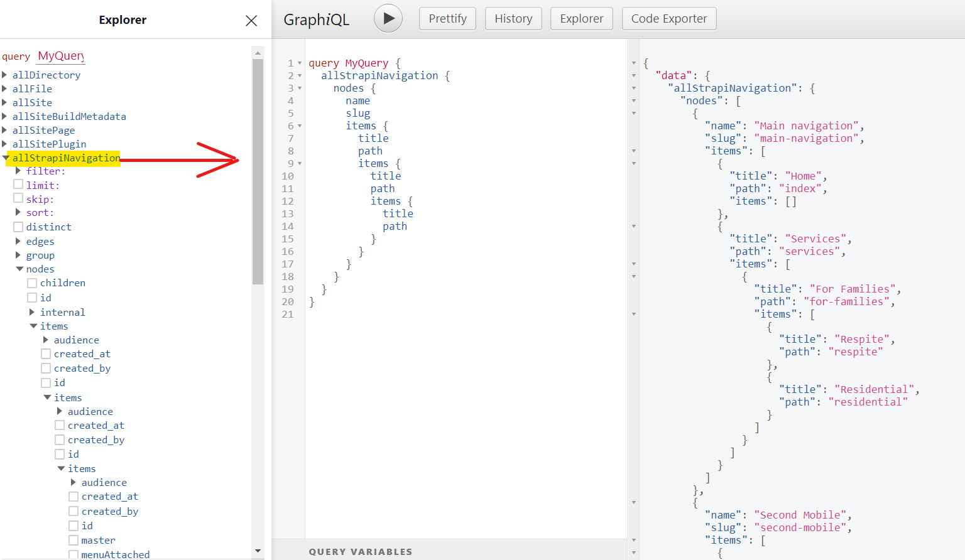The width and height of the screenshot is (965, 560).
Task: Expand the internal field
Action: [32, 312]
